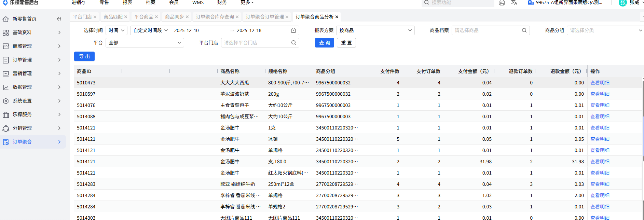Open the 平台 dropdown set to 全部

[145, 43]
